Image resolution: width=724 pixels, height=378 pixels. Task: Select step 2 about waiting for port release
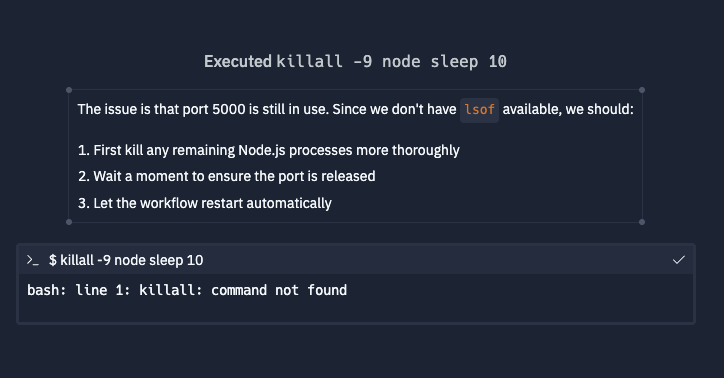[x=227, y=176]
